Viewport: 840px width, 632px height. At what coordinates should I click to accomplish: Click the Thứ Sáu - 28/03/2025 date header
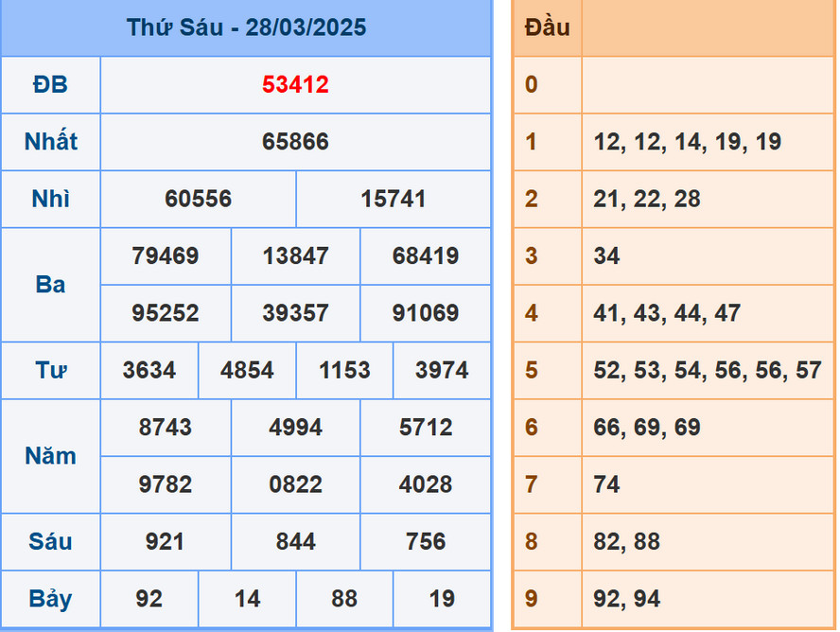tap(246, 27)
